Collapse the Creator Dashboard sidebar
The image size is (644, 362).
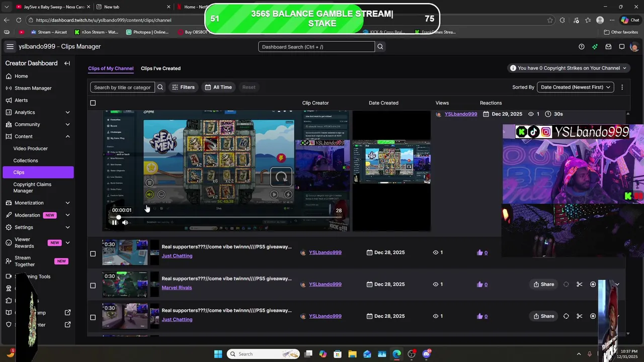67,63
